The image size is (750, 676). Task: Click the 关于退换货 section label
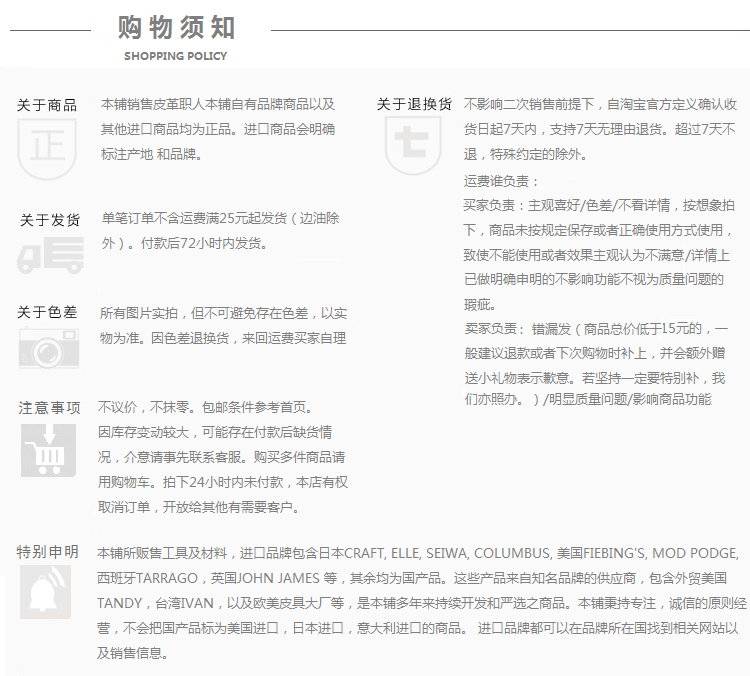click(414, 104)
